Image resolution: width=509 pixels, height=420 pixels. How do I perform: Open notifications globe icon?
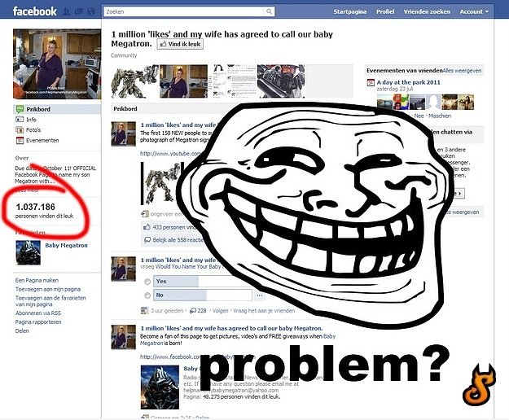[91, 11]
